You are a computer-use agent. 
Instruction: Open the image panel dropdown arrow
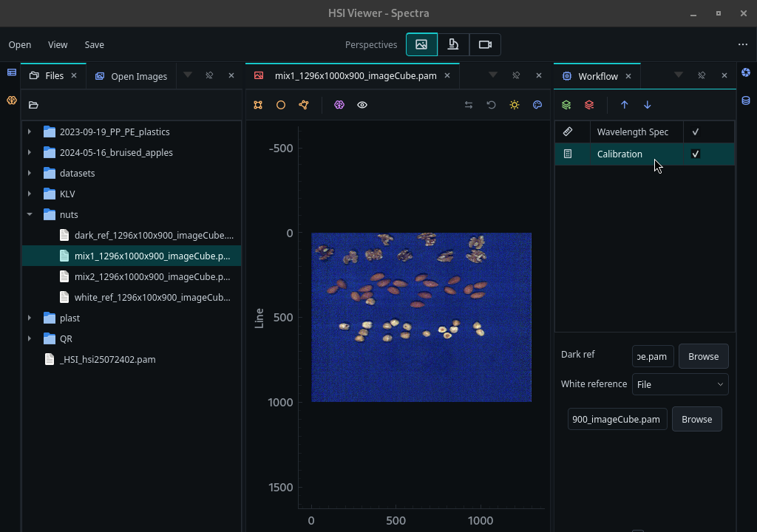[x=493, y=75]
